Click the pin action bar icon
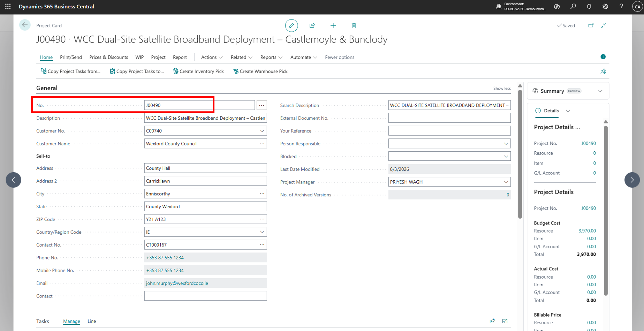Image resolution: width=644 pixels, height=331 pixels. coord(603,71)
